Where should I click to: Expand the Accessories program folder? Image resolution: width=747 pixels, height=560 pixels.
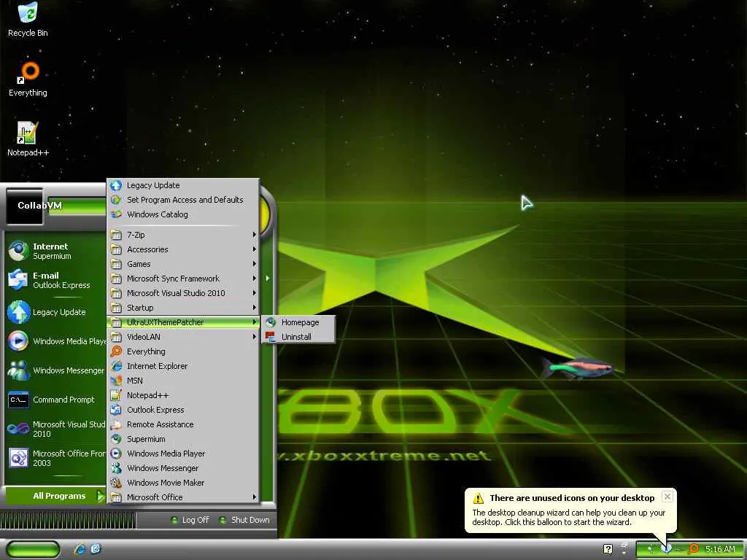(x=184, y=249)
